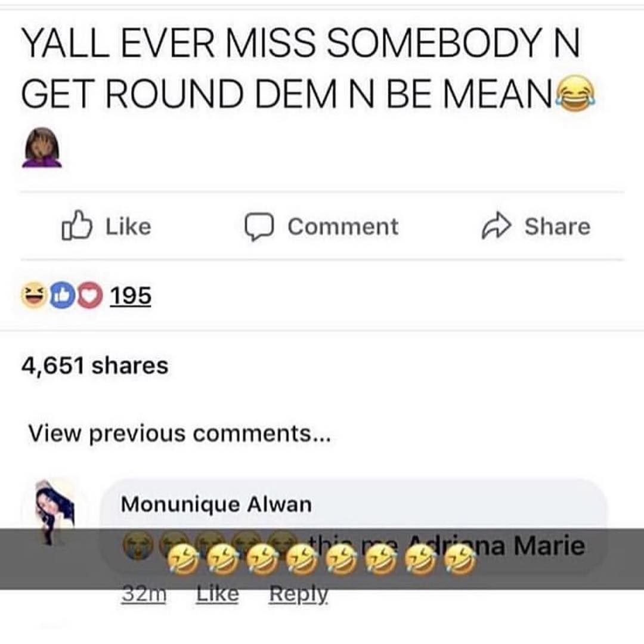Click the Comment speech bubble icon
The height and width of the screenshot is (644, 644).
coord(259,227)
